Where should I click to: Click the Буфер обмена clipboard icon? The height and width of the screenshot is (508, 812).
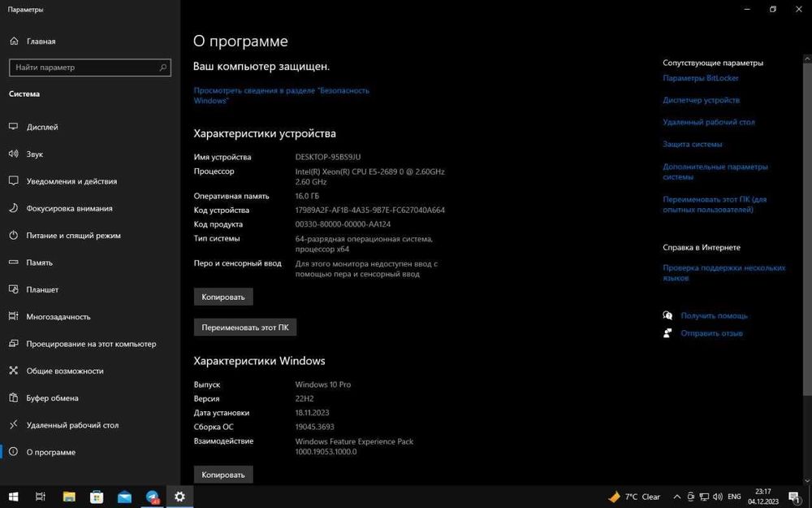[14, 397]
